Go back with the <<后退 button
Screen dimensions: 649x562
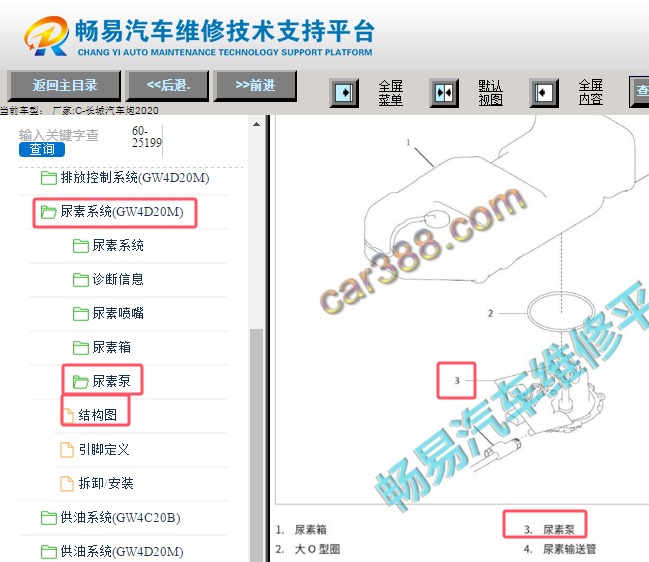coord(168,86)
